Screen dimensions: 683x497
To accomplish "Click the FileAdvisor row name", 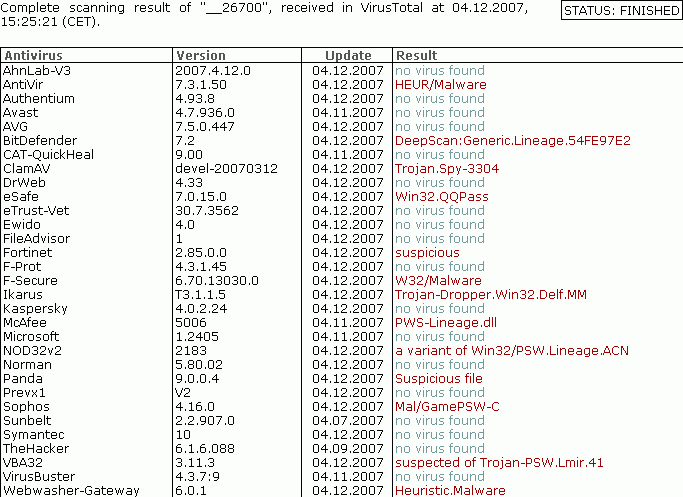I will (37, 238).
